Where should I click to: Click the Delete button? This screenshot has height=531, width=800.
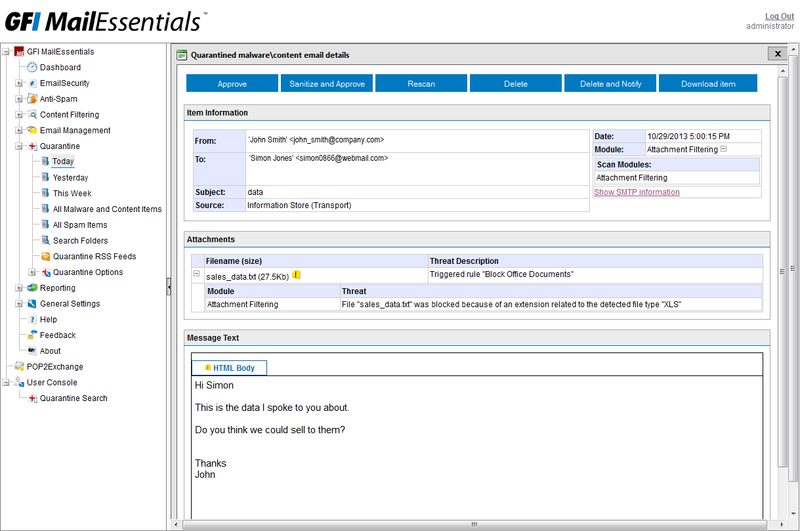click(x=515, y=84)
